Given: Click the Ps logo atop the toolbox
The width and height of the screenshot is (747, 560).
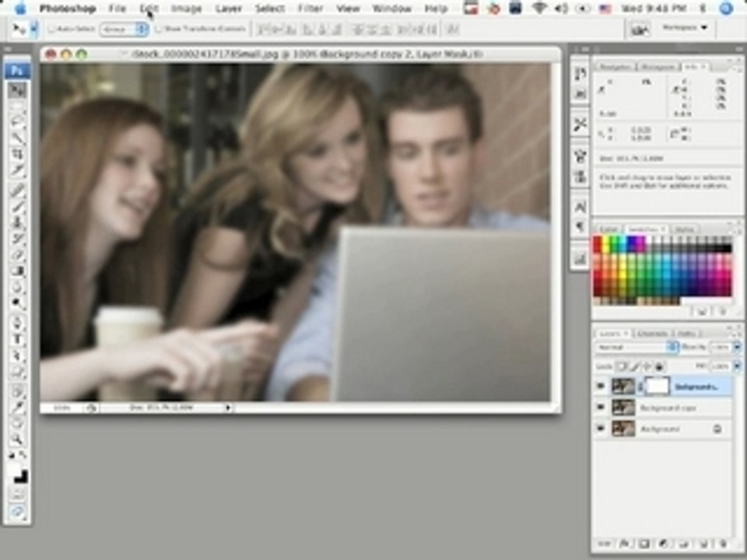Looking at the screenshot, I should [x=17, y=71].
